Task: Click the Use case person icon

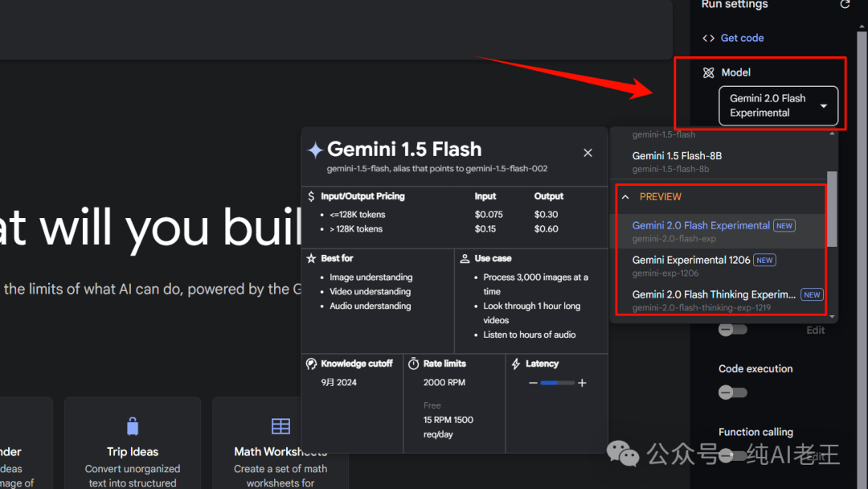Action: click(465, 259)
